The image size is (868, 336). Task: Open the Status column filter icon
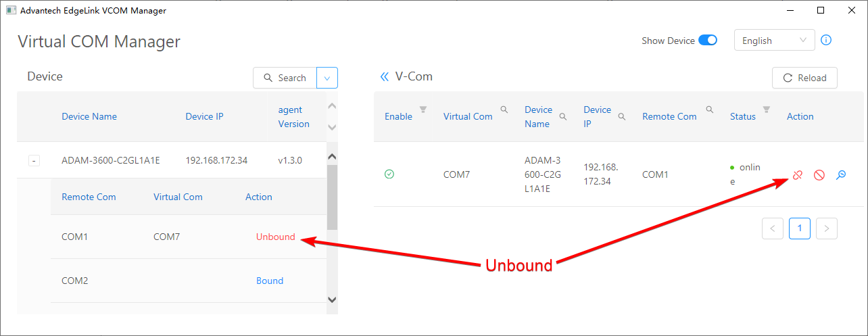point(766,110)
